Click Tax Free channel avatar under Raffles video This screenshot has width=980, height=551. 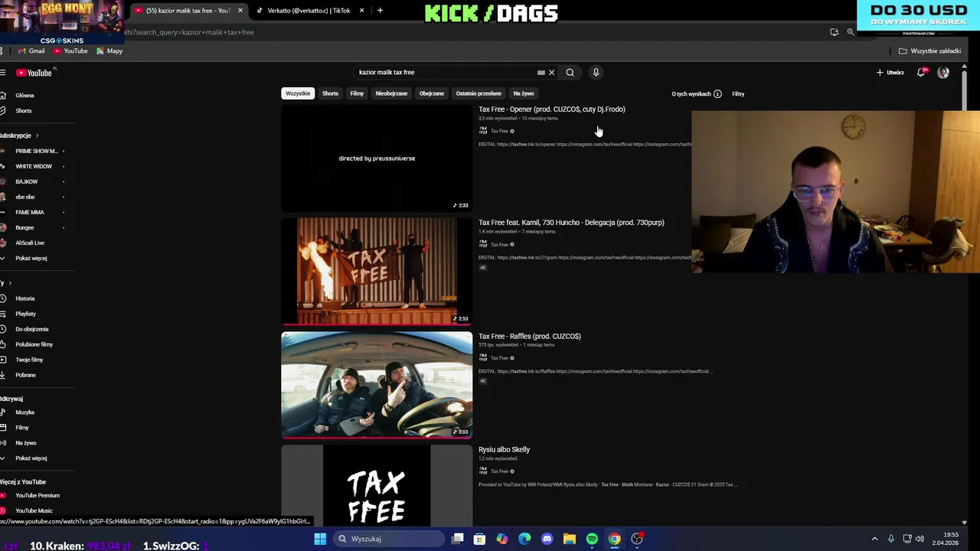coord(483,358)
